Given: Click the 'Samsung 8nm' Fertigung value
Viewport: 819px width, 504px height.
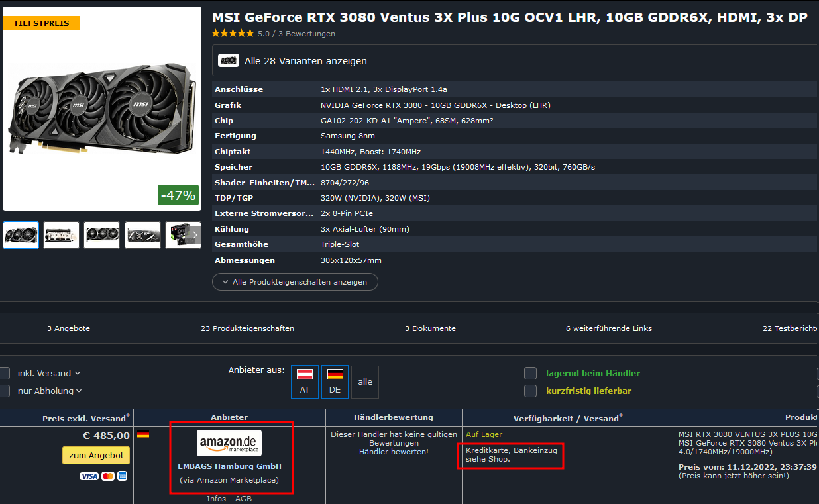Looking at the screenshot, I should tap(348, 136).
